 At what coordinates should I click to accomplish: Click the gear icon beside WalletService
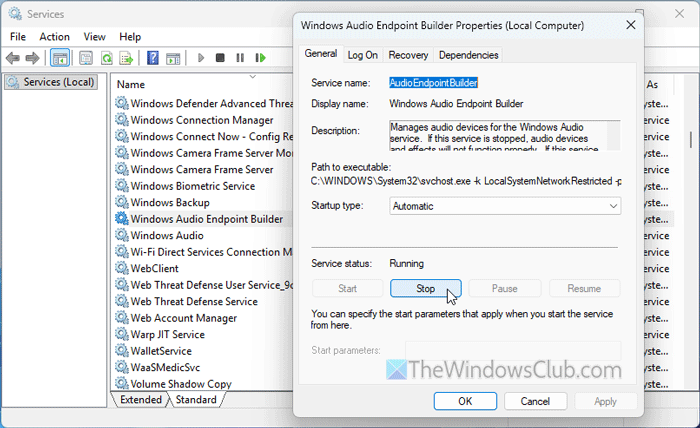[x=121, y=350]
